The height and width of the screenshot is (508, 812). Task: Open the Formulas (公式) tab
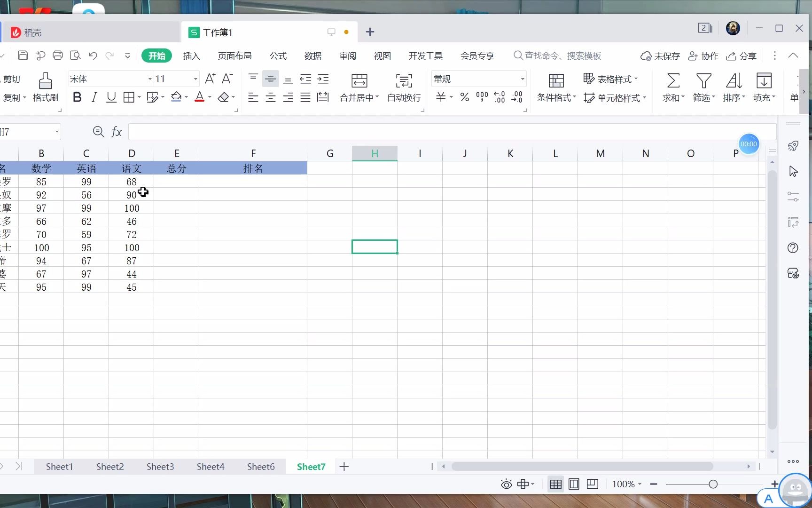click(x=278, y=56)
